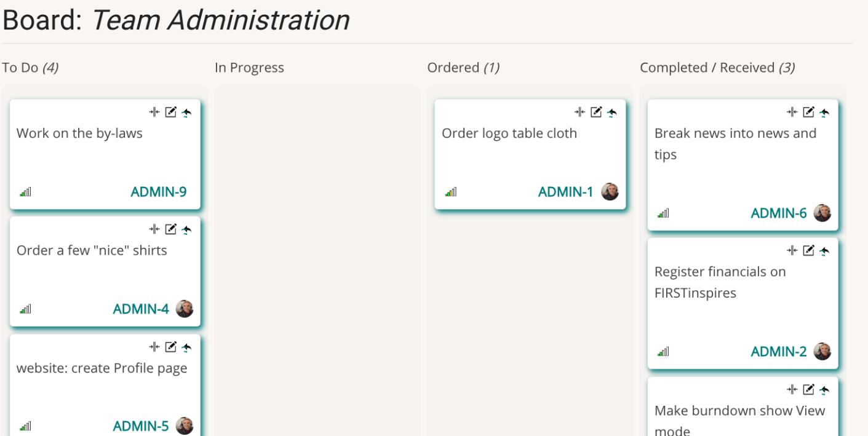Click the assignee avatar on ADMIN-1 card

coord(610,192)
